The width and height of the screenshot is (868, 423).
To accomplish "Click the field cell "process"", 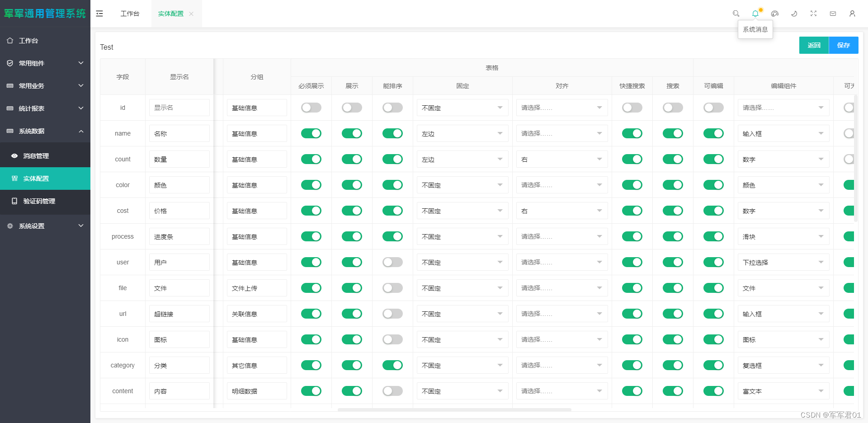I will (123, 236).
